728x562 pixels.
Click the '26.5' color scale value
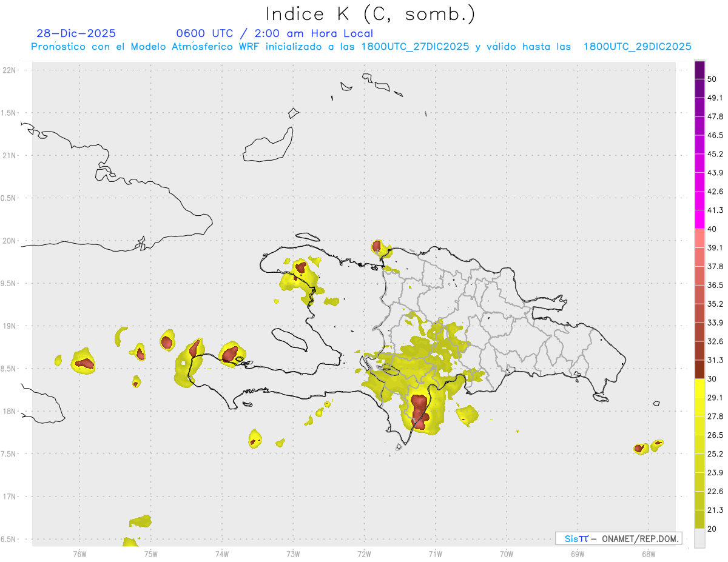click(715, 435)
